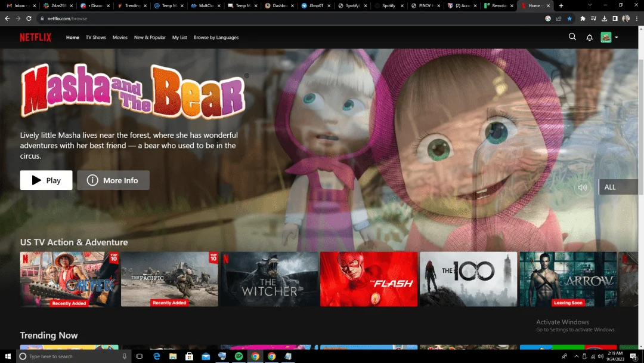The height and width of the screenshot is (363, 644).
Task: Open a new browser tab
Action: pyautogui.click(x=561, y=6)
